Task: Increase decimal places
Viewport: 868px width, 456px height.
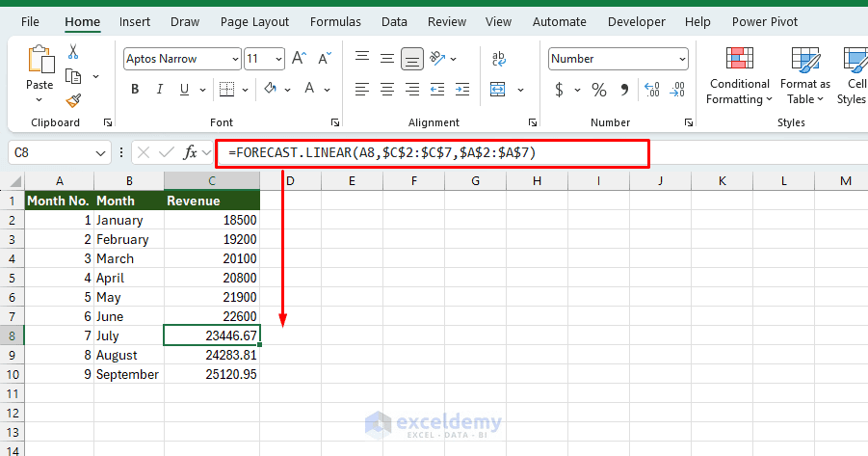Action: click(x=651, y=90)
